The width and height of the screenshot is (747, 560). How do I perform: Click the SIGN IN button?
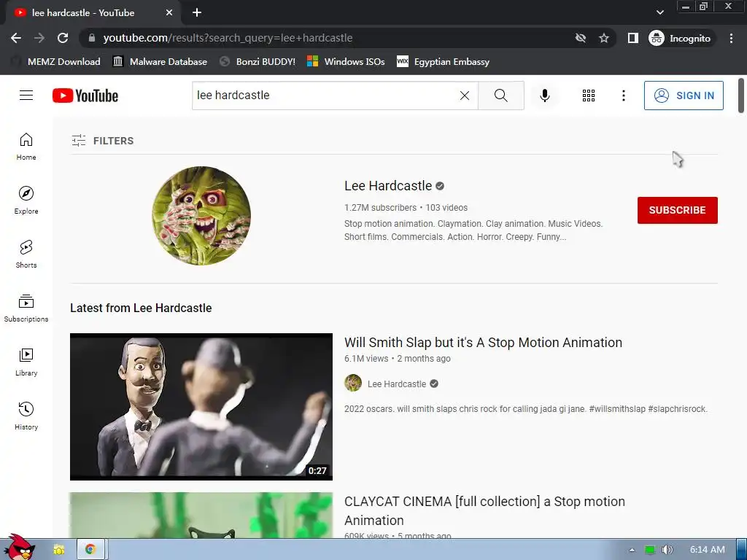pyautogui.click(x=684, y=96)
